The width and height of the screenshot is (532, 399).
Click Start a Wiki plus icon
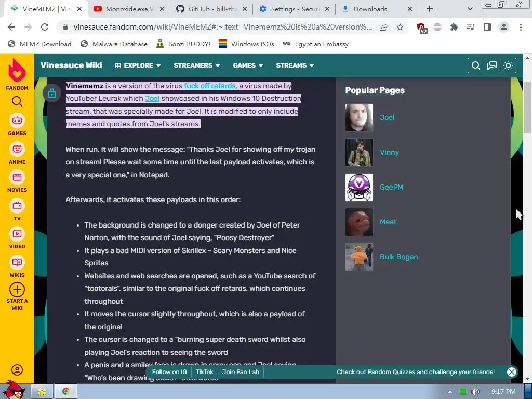click(17, 290)
